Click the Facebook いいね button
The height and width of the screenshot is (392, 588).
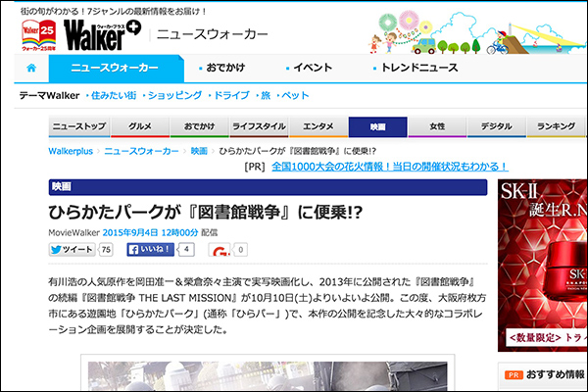click(x=150, y=250)
